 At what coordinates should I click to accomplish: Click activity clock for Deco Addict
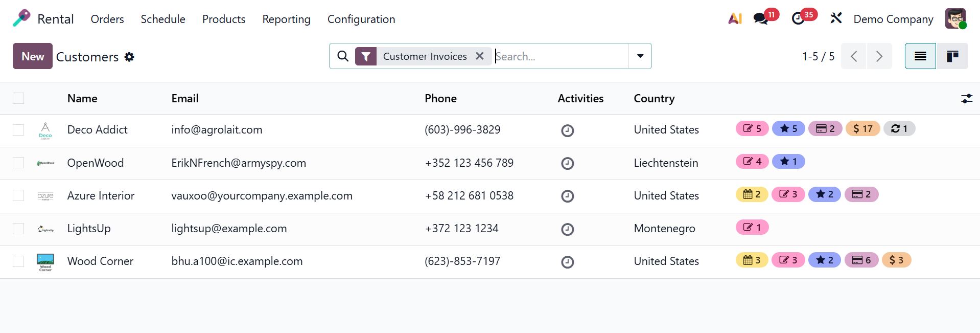(x=567, y=130)
